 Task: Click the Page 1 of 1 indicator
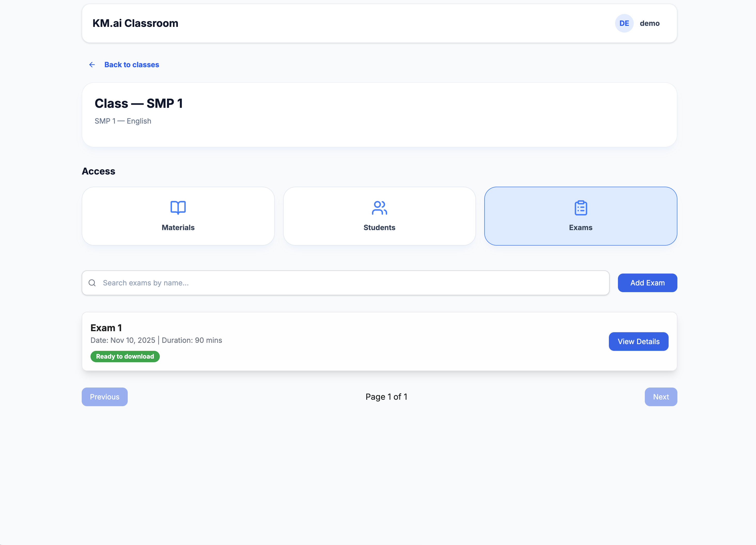[386, 397]
